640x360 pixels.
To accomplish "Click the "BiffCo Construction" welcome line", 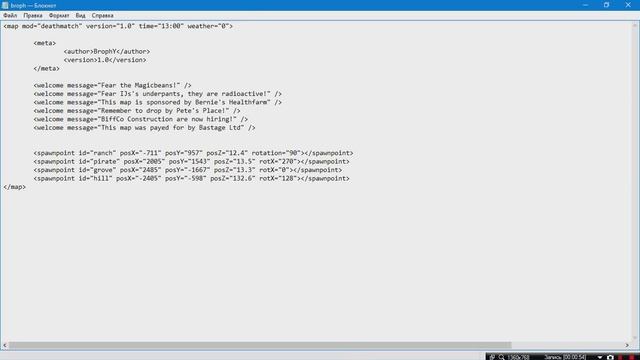I will point(141,119).
